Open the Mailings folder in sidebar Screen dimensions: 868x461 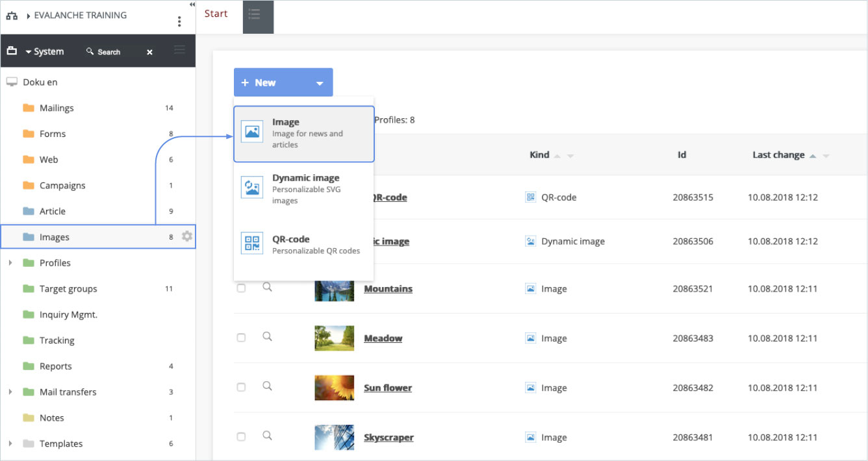(x=57, y=108)
